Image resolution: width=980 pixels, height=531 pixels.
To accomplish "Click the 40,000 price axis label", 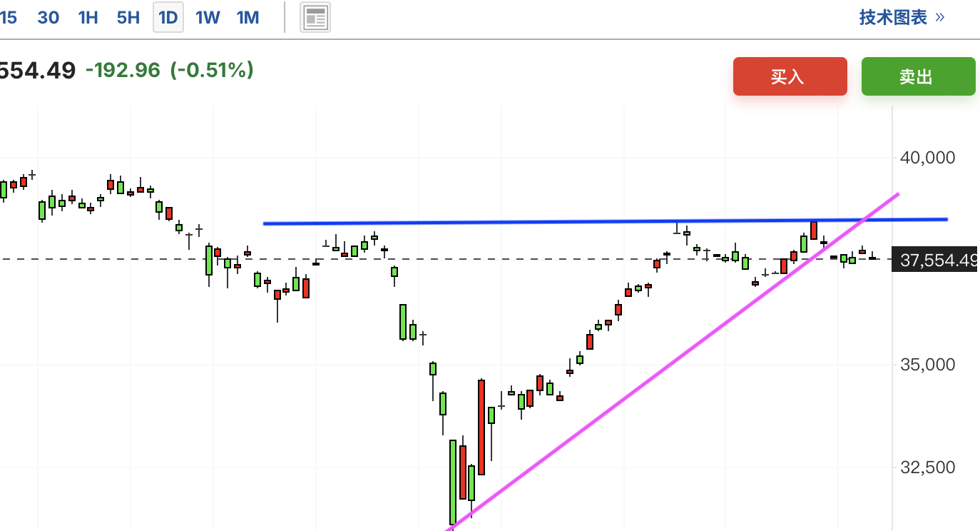I will point(927,157).
